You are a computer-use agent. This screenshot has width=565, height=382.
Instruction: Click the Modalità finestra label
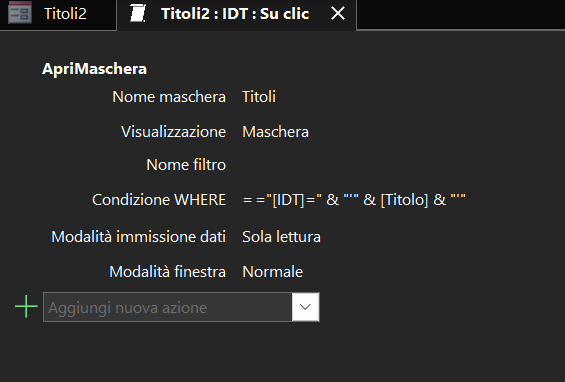168,271
